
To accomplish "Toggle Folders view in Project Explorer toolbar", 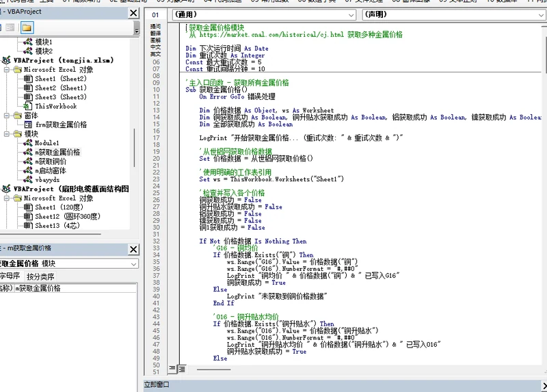I will [x=27, y=27].
